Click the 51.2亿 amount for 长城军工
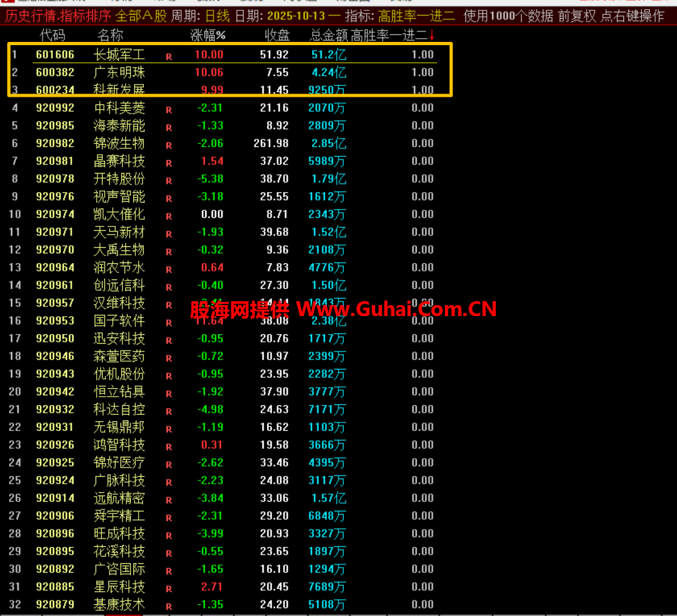The height and width of the screenshot is (616, 677). (x=328, y=55)
